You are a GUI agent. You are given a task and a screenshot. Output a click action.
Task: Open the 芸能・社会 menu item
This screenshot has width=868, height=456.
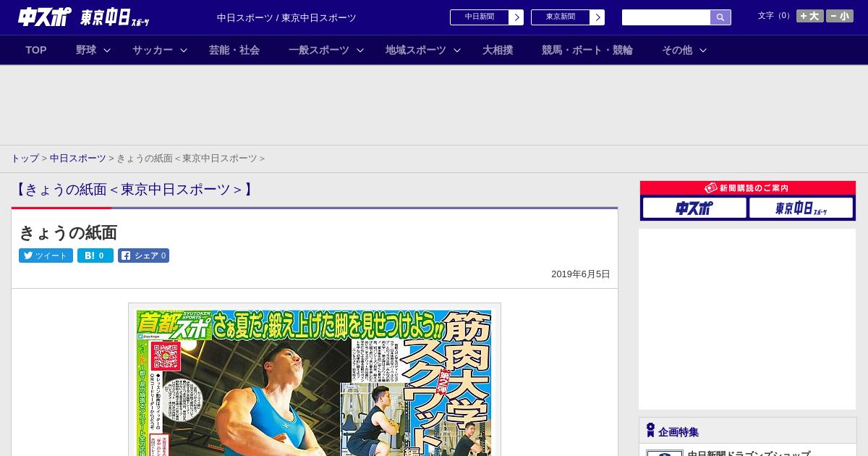[x=234, y=50]
